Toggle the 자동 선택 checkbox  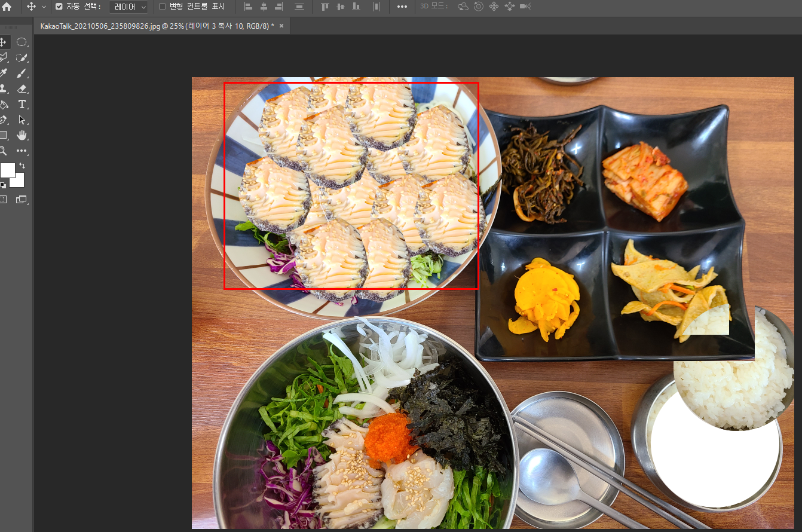click(x=59, y=7)
